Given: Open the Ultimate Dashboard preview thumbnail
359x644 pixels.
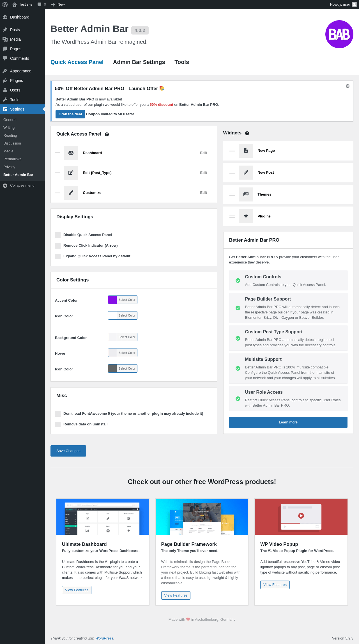Looking at the screenshot, I should click(x=103, y=517).
